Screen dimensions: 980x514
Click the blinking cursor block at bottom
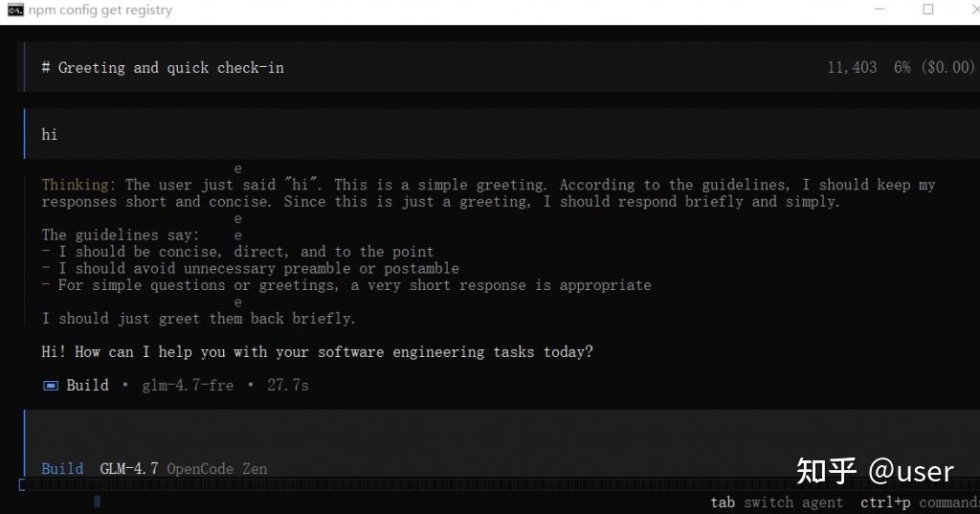tap(97, 501)
